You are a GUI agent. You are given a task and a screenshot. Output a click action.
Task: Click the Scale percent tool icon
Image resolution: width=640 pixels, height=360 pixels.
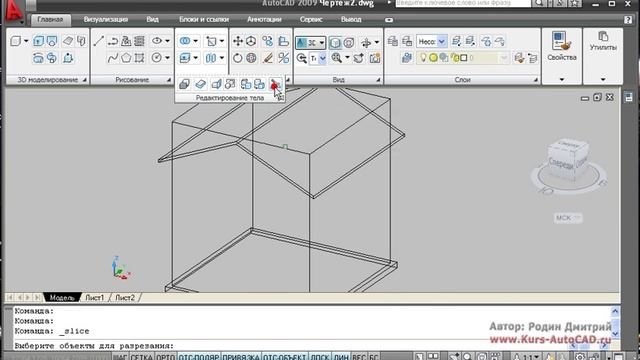click(x=283, y=58)
